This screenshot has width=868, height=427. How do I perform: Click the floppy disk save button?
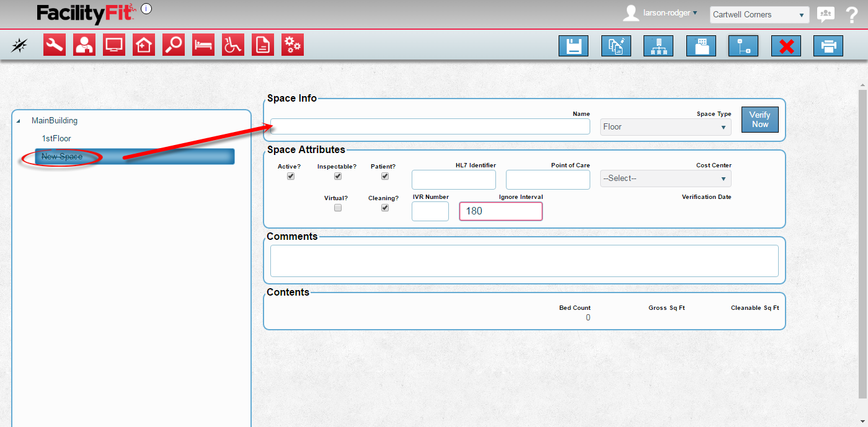click(573, 46)
